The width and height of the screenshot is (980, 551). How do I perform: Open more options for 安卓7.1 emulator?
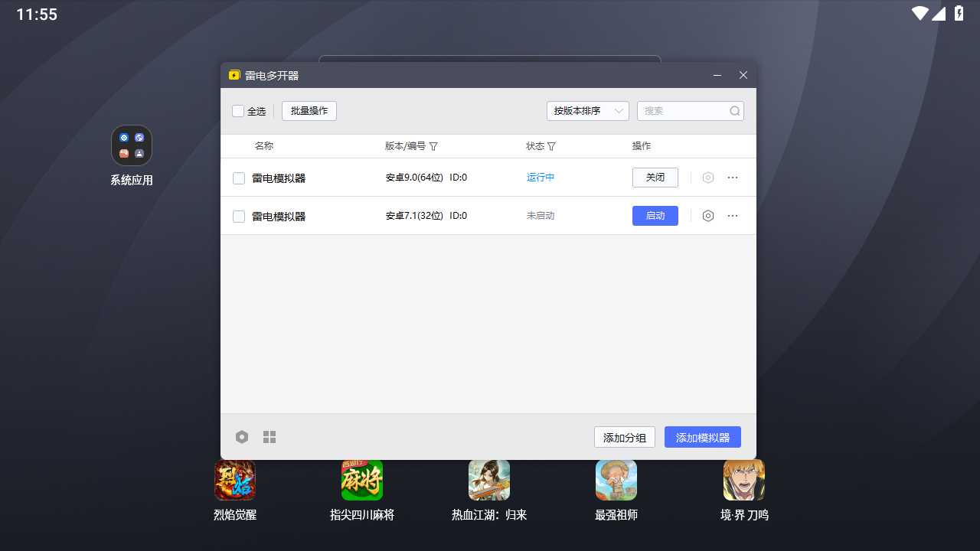point(733,216)
